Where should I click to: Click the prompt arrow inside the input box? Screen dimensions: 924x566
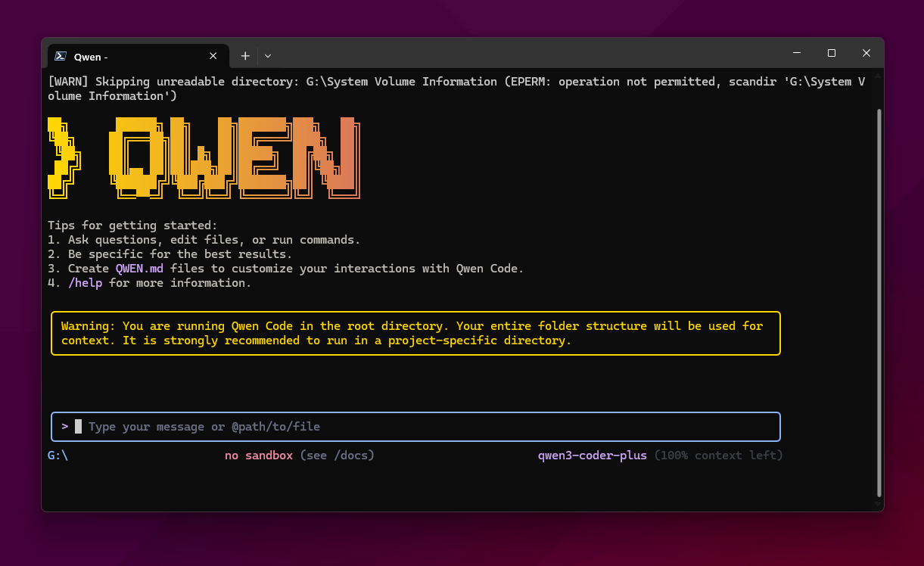tap(64, 426)
